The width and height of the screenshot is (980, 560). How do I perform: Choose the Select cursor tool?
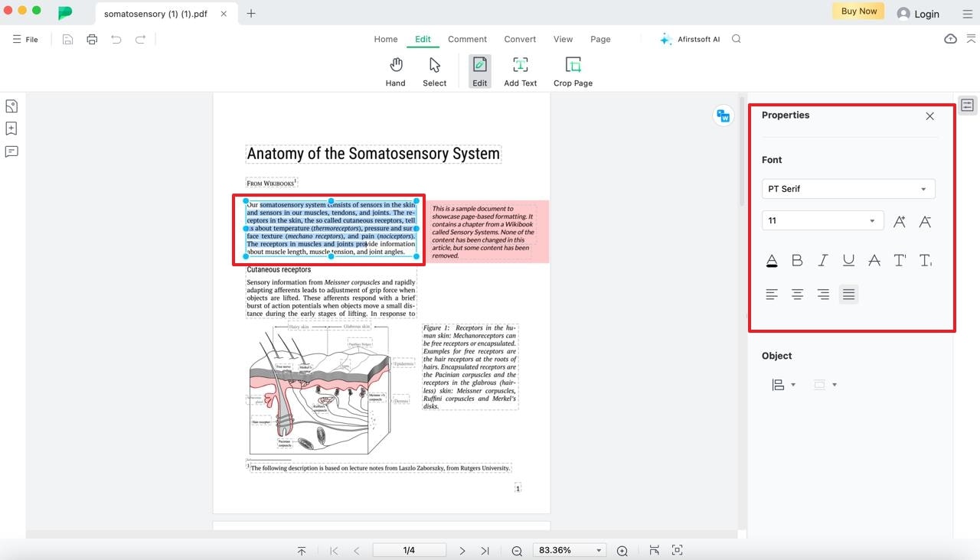tap(434, 72)
